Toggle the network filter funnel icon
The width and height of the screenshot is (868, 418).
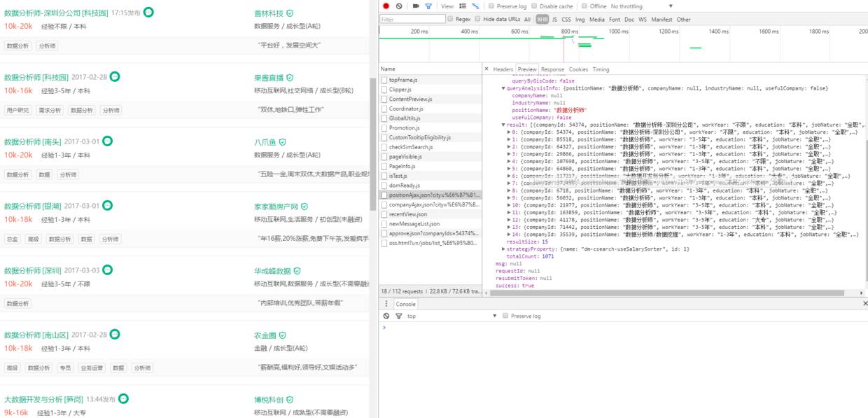point(428,6)
